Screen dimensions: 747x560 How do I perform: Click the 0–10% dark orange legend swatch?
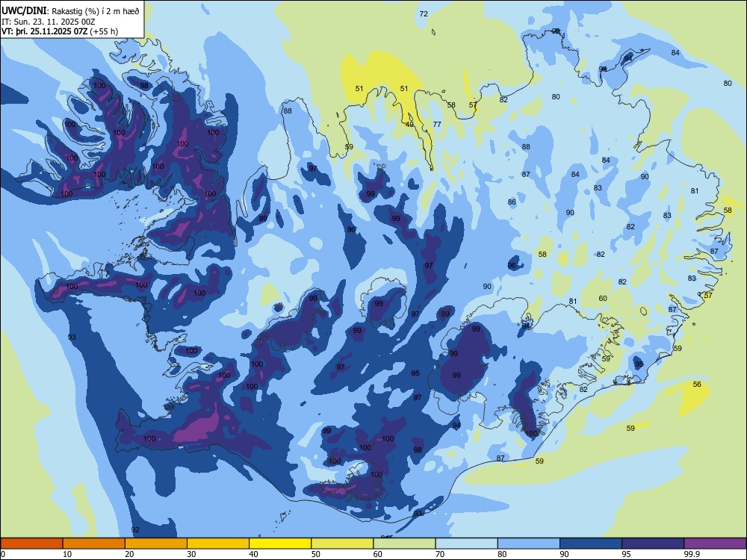click(x=31, y=544)
